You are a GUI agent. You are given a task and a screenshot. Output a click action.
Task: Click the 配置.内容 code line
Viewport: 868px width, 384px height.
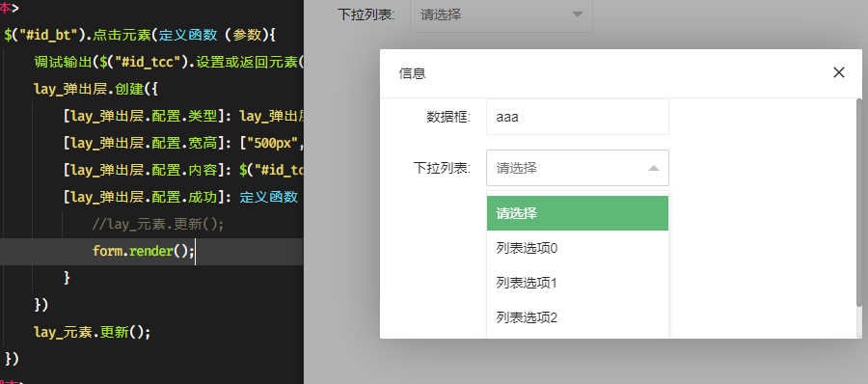tap(184, 170)
